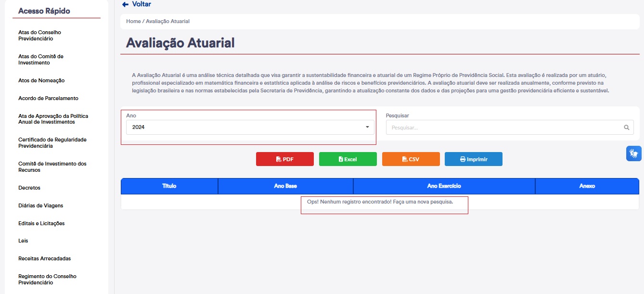644x294 pixels.
Task: Click the magnifier icon in Pesquisar field
Action: (626, 128)
